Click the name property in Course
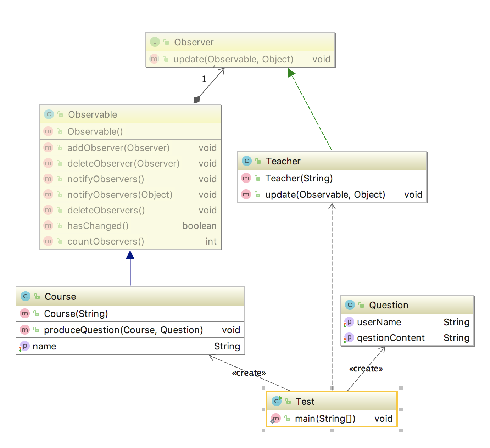490x448 pixels. tap(44, 346)
